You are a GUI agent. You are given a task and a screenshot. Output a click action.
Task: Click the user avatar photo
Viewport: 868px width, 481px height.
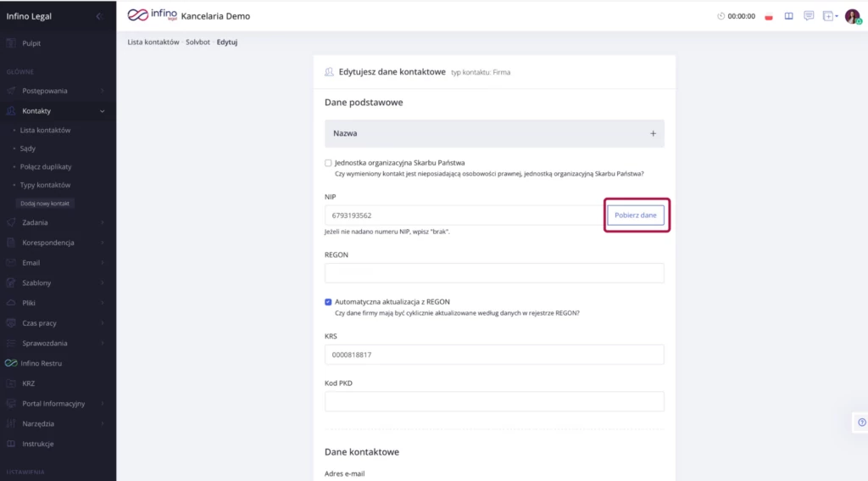click(x=852, y=16)
